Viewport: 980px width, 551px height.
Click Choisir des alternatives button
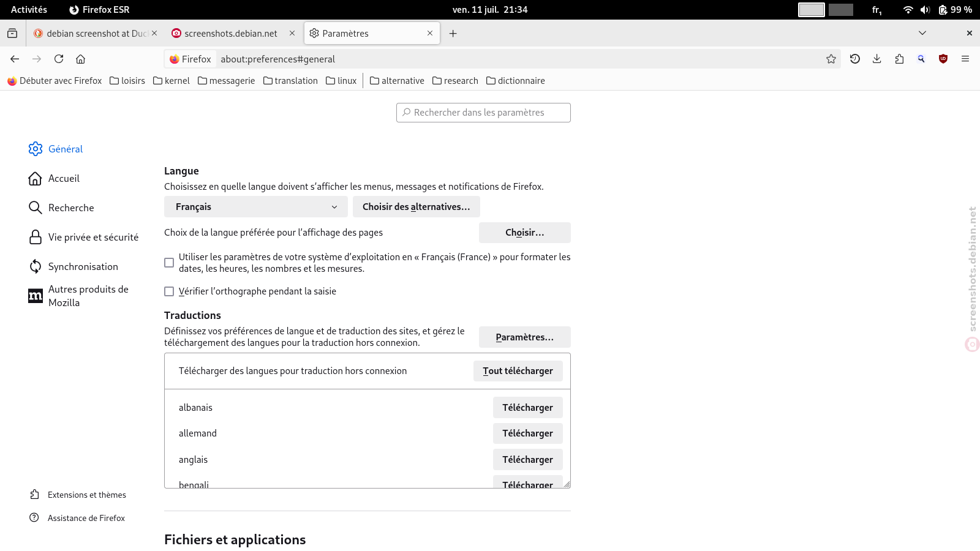tap(417, 207)
